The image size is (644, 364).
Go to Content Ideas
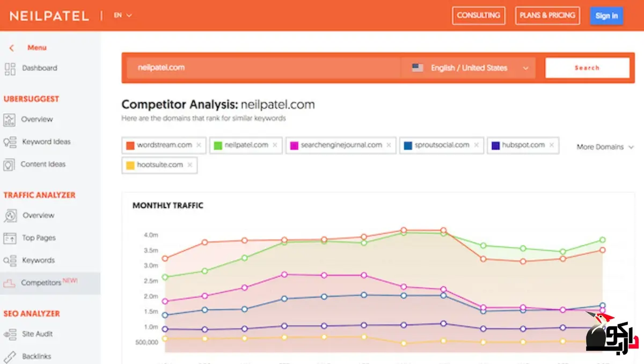click(43, 165)
